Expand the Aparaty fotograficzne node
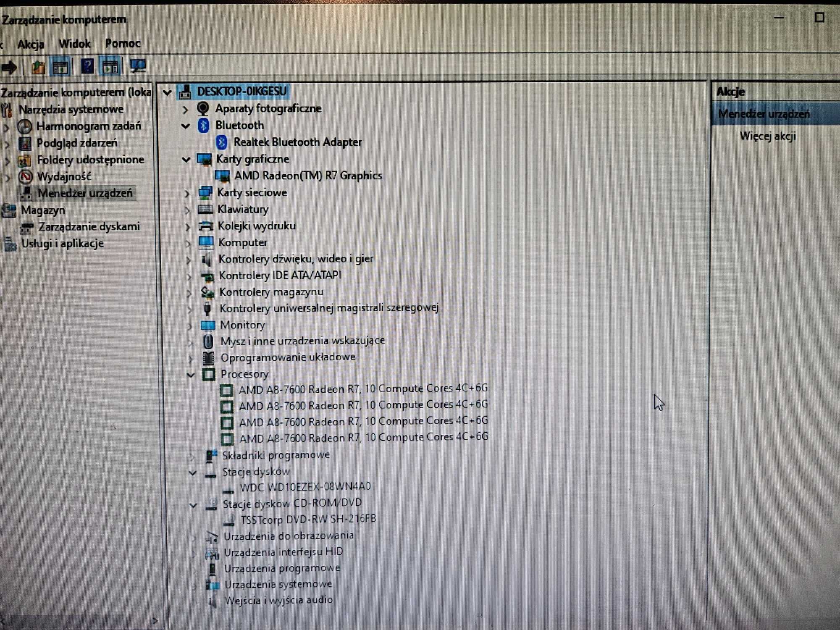The image size is (840, 630). pos(185,110)
